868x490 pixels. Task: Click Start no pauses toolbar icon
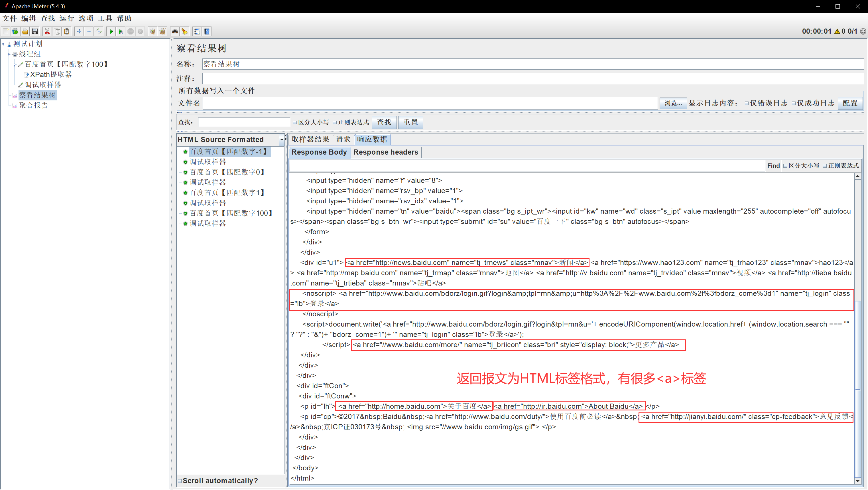click(121, 31)
